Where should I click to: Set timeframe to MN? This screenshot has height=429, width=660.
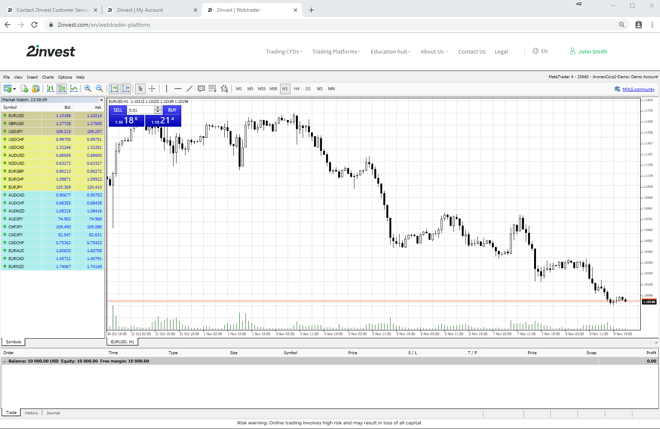[x=332, y=89]
